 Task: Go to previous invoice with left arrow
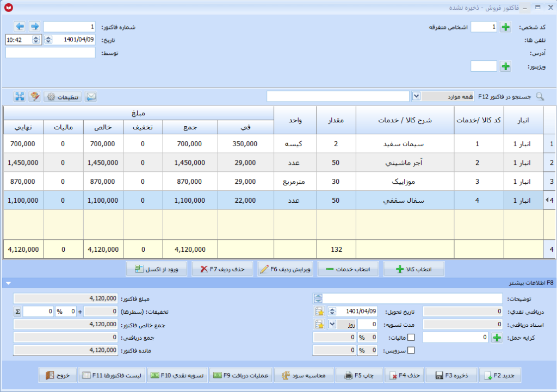click(x=20, y=26)
